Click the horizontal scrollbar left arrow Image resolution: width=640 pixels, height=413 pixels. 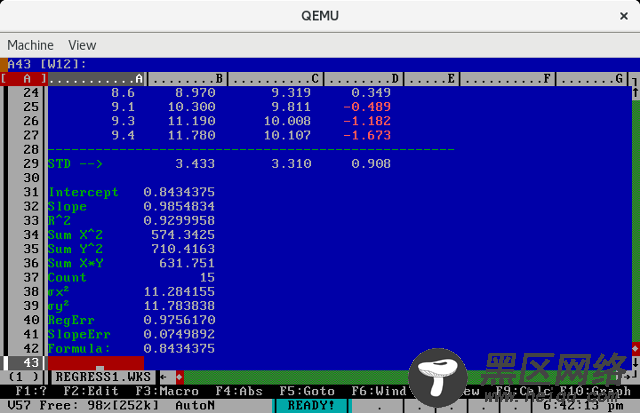click(x=163, y=377)
